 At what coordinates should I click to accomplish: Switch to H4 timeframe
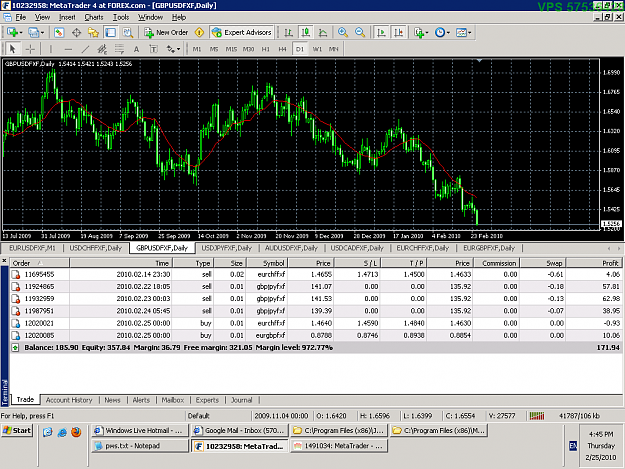283,49
